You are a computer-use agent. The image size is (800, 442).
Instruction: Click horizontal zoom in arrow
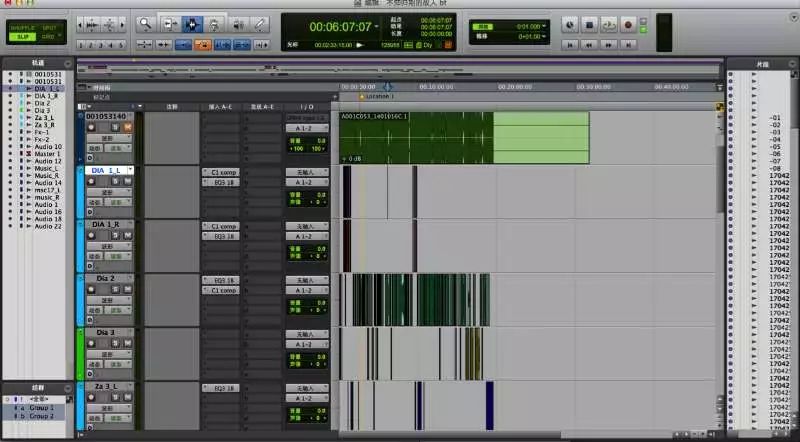click(x=122, y=24)
